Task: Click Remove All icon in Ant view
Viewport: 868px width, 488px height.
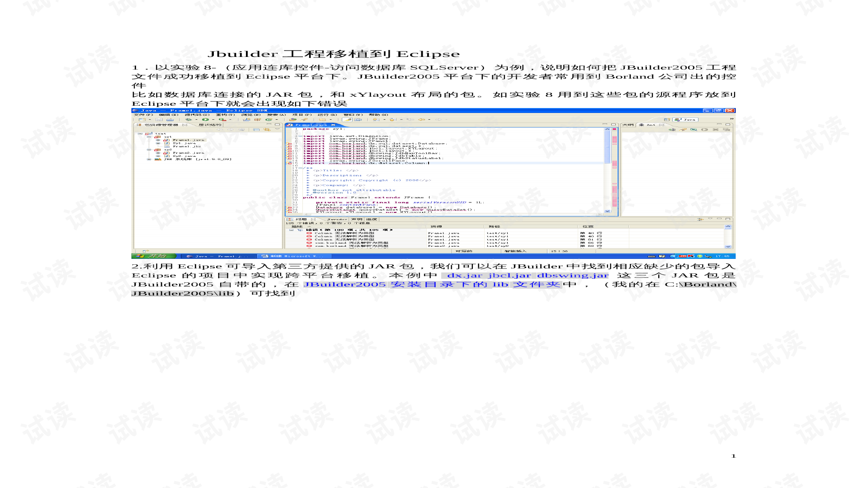Action: pos(726,130)
